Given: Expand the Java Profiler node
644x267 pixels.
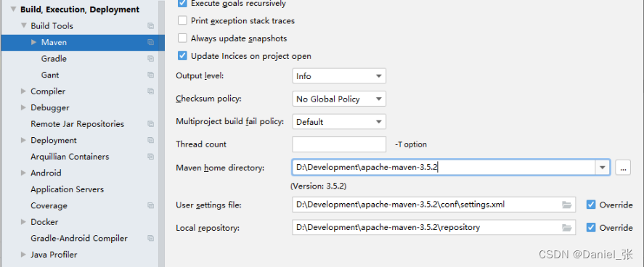Looking at the screenshot, I should pos(23,255).
